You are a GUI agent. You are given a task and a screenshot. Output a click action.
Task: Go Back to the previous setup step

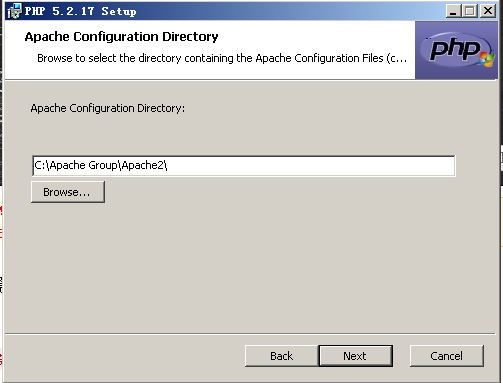click(x=282, y=356)
